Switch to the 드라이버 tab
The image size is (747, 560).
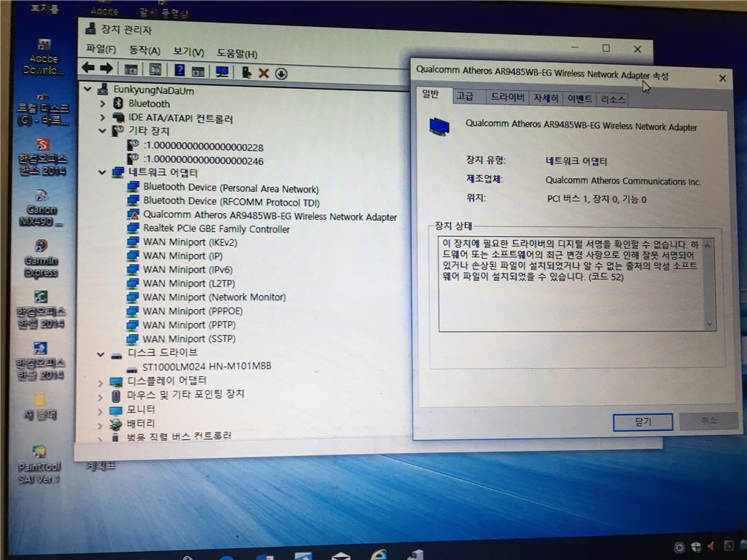(x=508, y=97)
